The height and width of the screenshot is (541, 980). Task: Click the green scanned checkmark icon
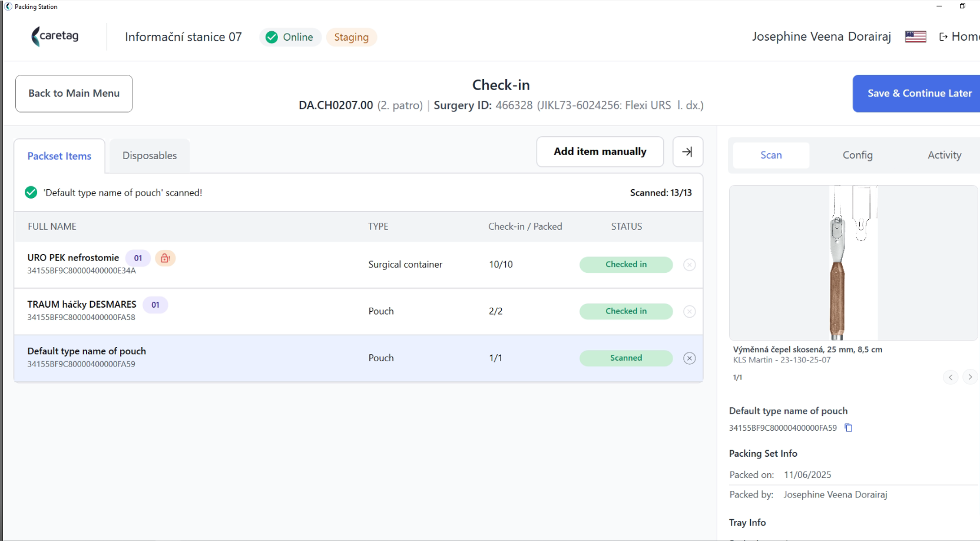click(x=31, y=193)
